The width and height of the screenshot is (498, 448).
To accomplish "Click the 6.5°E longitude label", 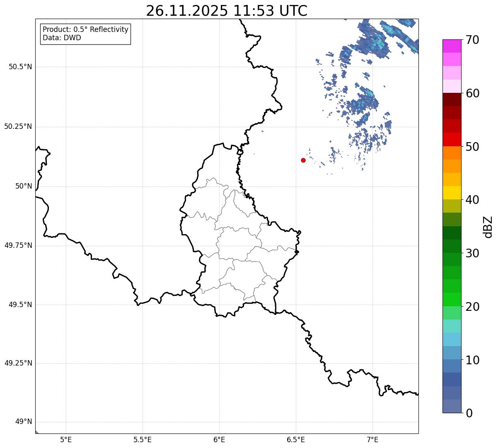I will (x=296, y=440).
